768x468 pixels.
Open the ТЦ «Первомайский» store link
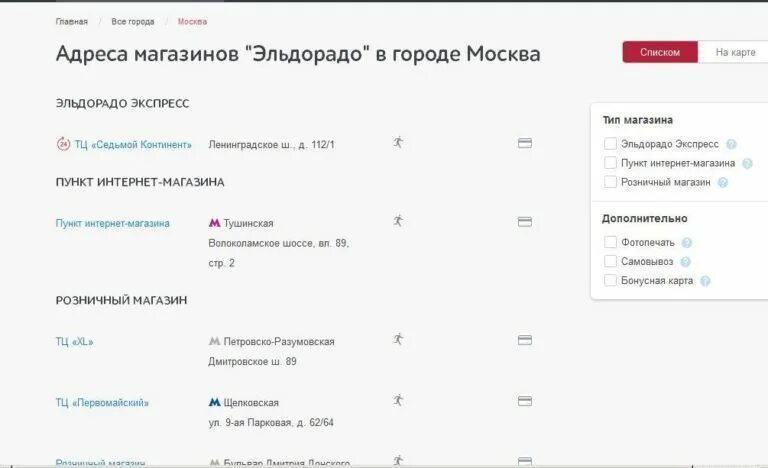click(102, 403)
